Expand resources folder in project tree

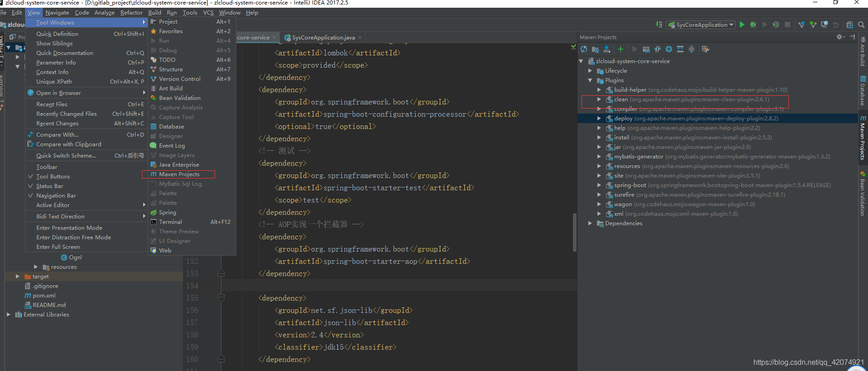(x=35, y=267)
